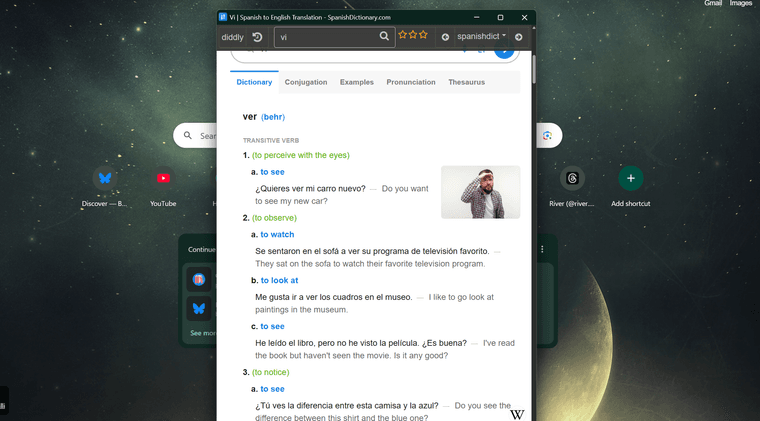Click the 'to watch' translation link
The width and height of the screenshot is (760, 421).
pyautogui.click(x=277, y=235)
